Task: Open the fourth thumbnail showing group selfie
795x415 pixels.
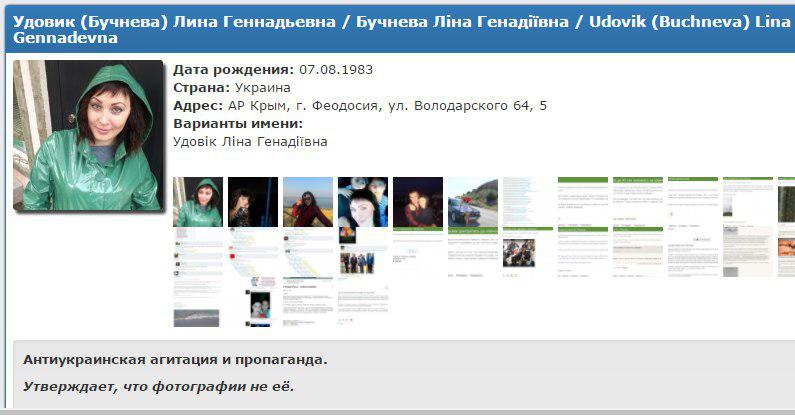Action: (362, 202)
